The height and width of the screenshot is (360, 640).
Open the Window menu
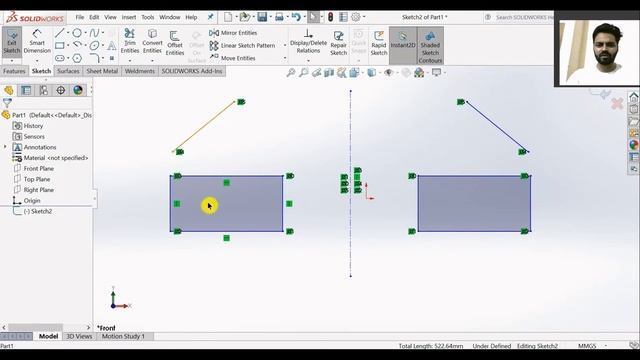pos(169,17)
